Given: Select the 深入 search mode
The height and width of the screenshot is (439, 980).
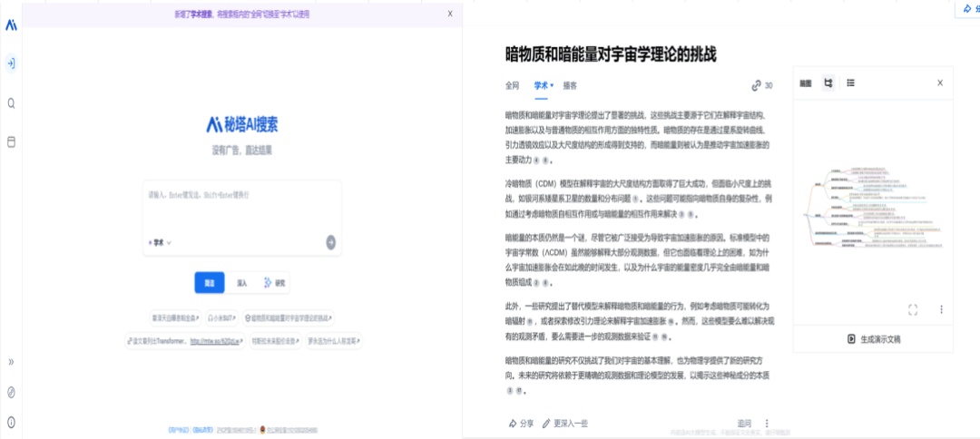Looking at the screenshot, I should click(241, 283).
